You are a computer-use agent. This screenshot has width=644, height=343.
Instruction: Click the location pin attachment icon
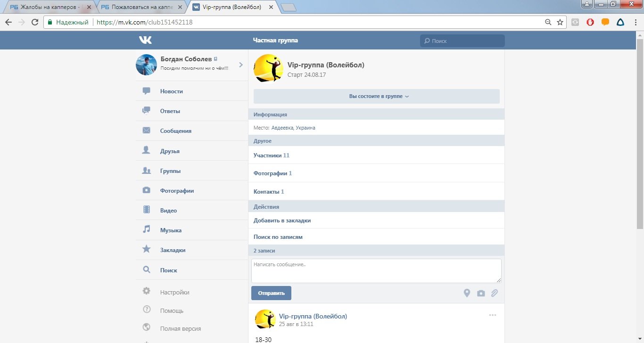467,293
